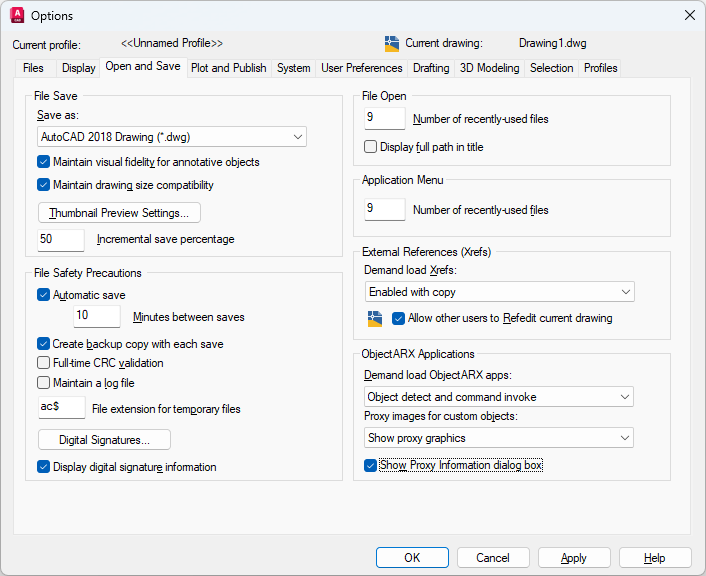
Task: Open Proxy images for custom objects dropdown
Action: (x=499, y=438)
